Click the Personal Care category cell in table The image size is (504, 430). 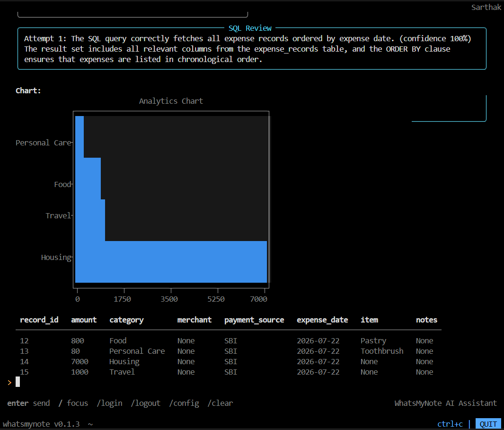pos(137,351)
